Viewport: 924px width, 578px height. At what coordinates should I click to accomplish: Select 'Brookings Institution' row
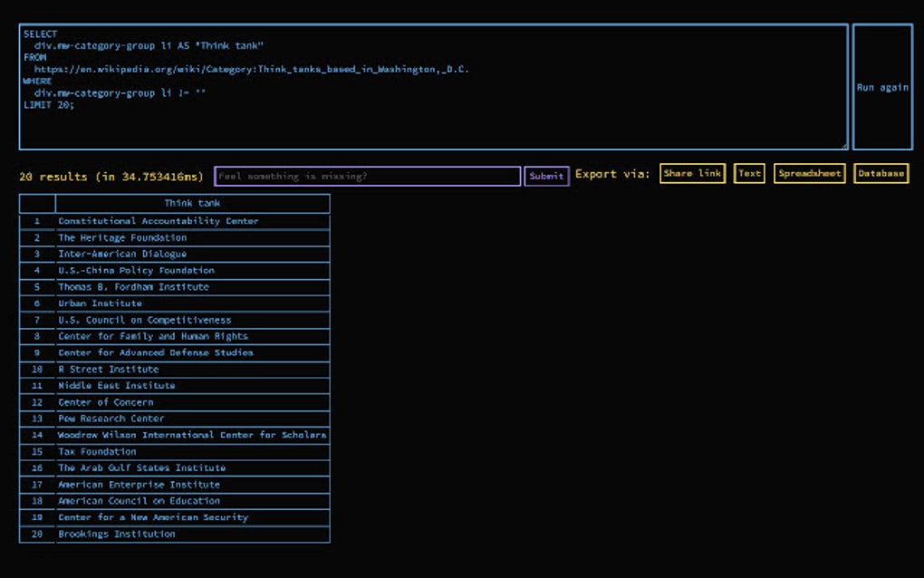[175, 534]
